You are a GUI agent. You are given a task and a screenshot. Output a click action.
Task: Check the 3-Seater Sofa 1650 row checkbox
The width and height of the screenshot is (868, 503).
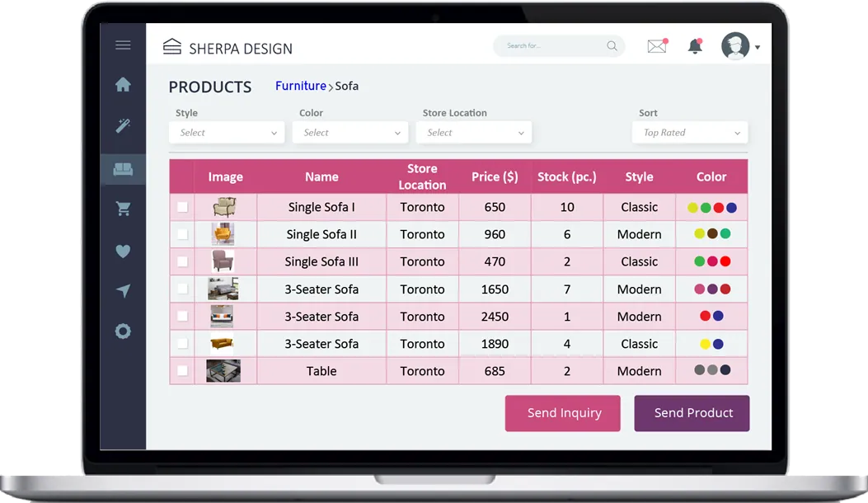pos(182,289)
